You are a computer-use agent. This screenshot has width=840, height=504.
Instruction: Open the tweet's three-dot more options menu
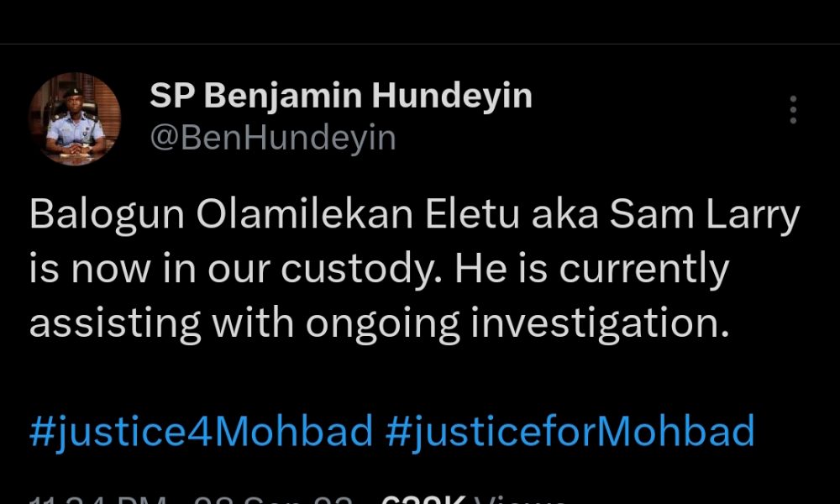793,110
